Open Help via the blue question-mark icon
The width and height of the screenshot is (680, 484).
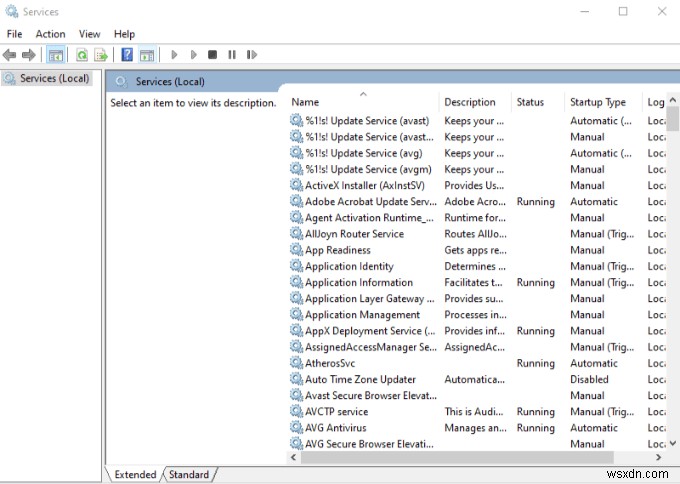[127, 55]
